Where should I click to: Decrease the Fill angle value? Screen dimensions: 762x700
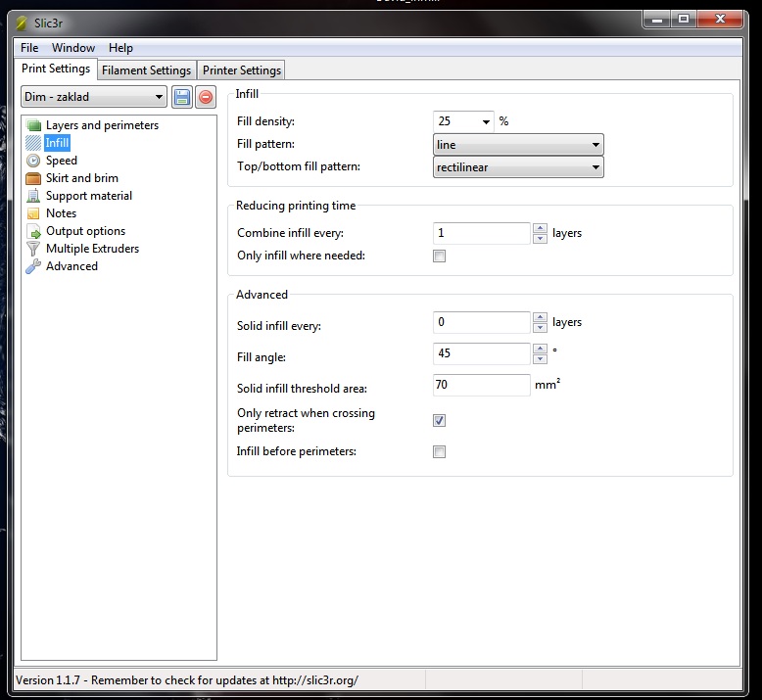pyautogui.click(x=540, y=359)
